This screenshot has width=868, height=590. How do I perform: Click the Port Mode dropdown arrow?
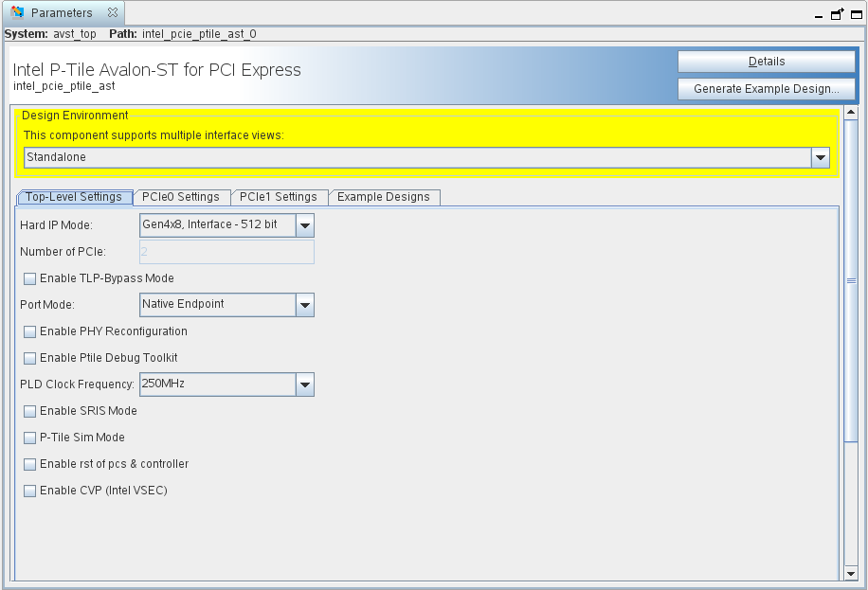click(305, 306)
